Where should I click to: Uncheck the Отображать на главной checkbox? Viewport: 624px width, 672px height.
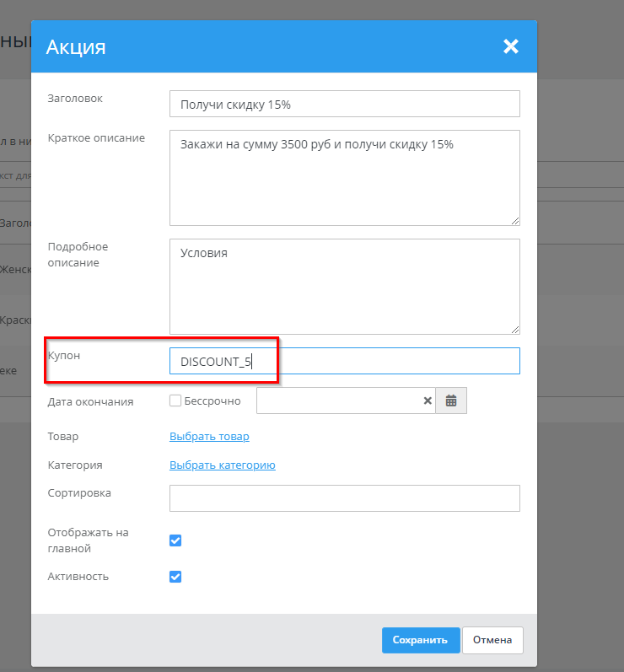[x=175, y=540]
